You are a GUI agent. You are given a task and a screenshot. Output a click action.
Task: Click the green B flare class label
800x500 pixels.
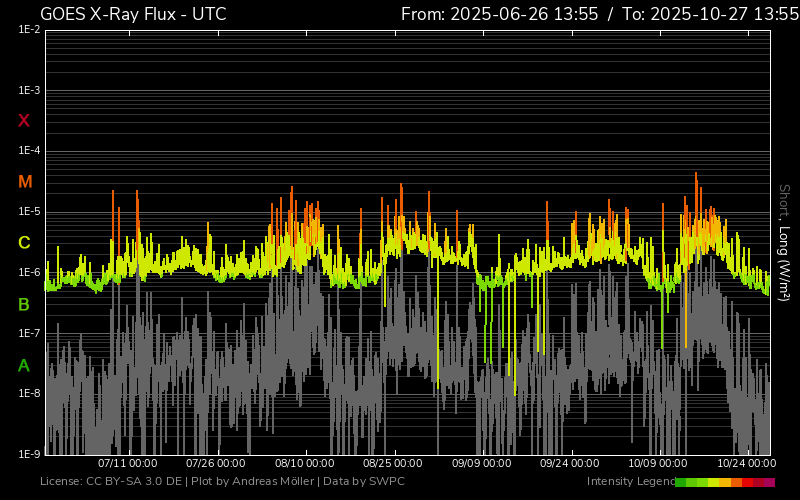tap(24, 304)
